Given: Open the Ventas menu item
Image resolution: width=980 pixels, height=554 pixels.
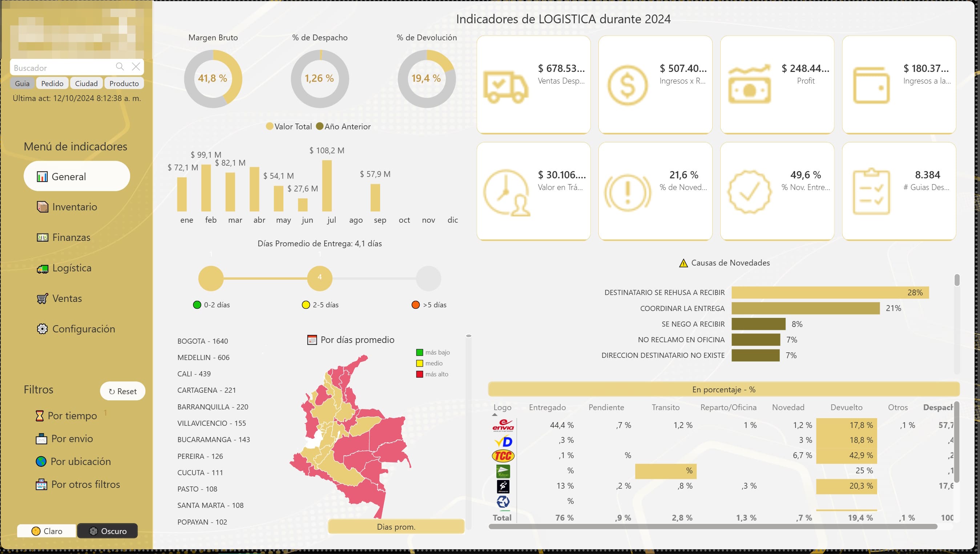Looking at the screenshot, I should click(59, 298).
